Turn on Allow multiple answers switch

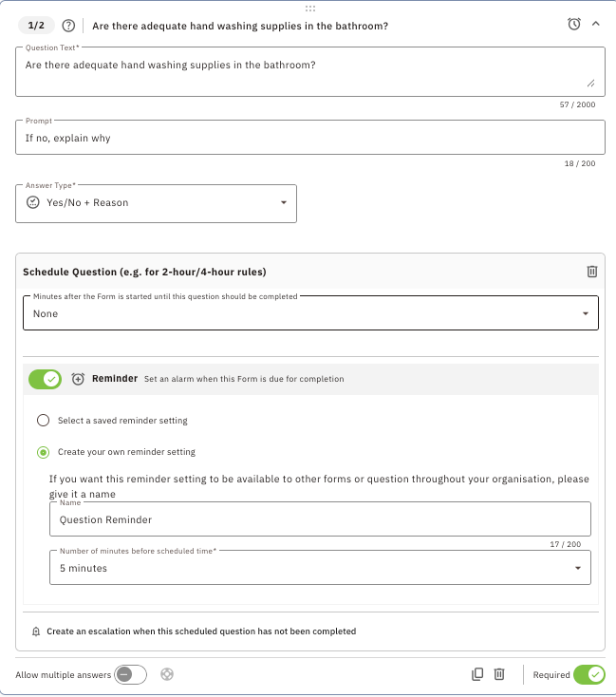[131, 675]
